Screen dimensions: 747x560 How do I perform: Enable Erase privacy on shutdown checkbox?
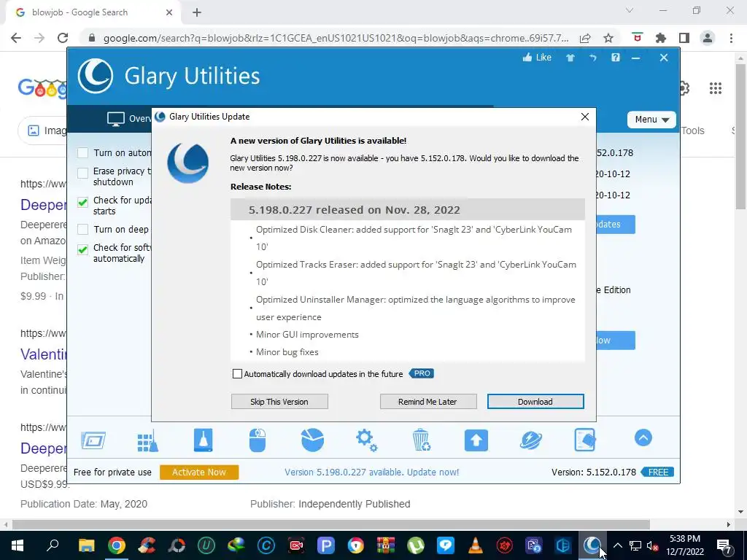pyautogui.click(x=83, y=173)
